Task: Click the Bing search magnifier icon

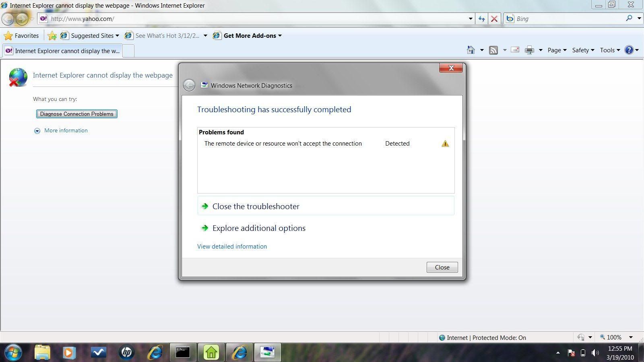Action: click(629, 18)
